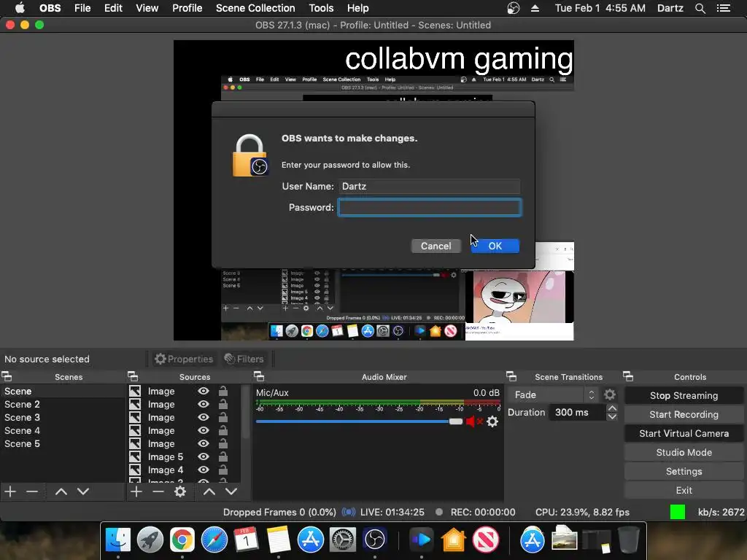Click the OBS status icon in the menu bar
This screenshot has width=747, height=560.
point(513,8)
